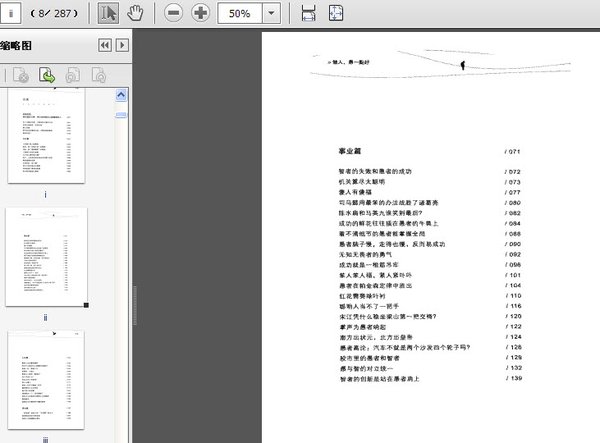This screenshot has height=443, width=600.
Task: Fit whole page icon
Action: [x=336, y=13]
